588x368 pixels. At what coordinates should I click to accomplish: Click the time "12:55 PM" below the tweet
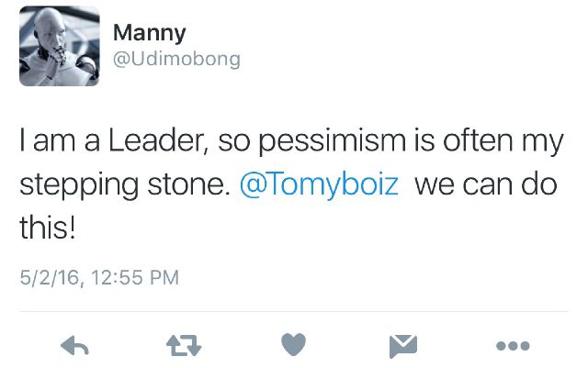(x=134, y=276)
